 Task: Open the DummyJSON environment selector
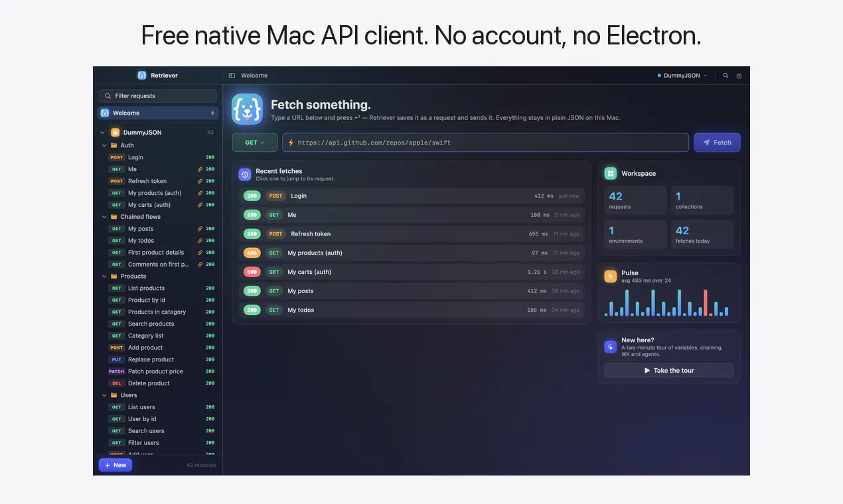[682, 76]
